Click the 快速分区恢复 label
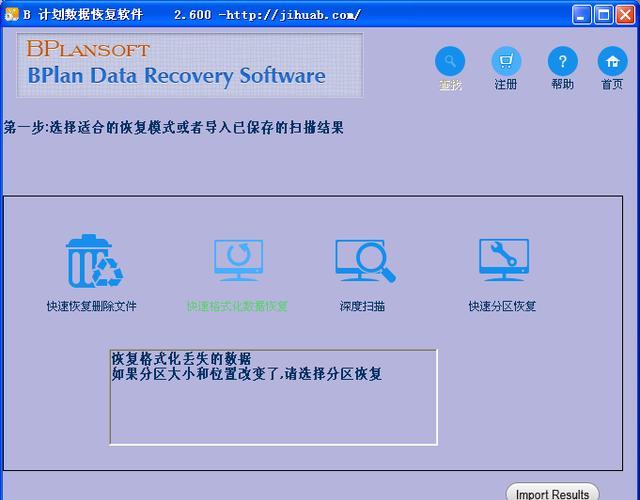This screenshot has height=500, width=640. coord(502,306)
